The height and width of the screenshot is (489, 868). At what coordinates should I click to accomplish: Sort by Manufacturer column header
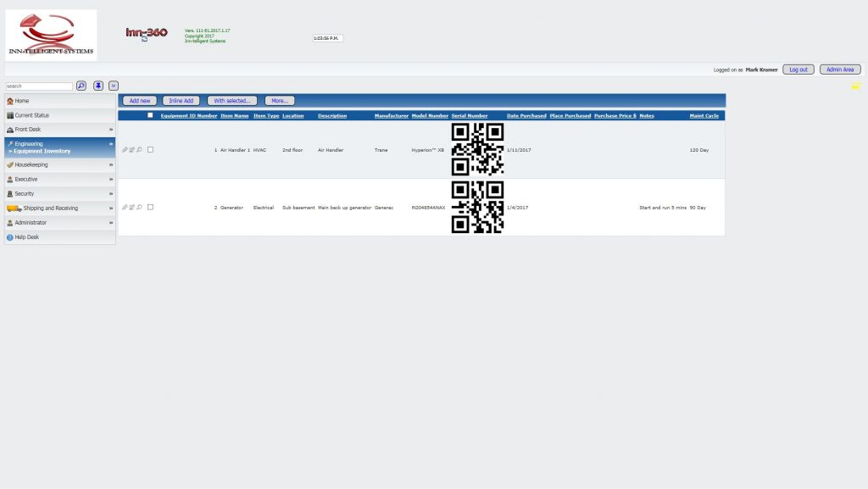pyautogui.click(x=392, y=115)
